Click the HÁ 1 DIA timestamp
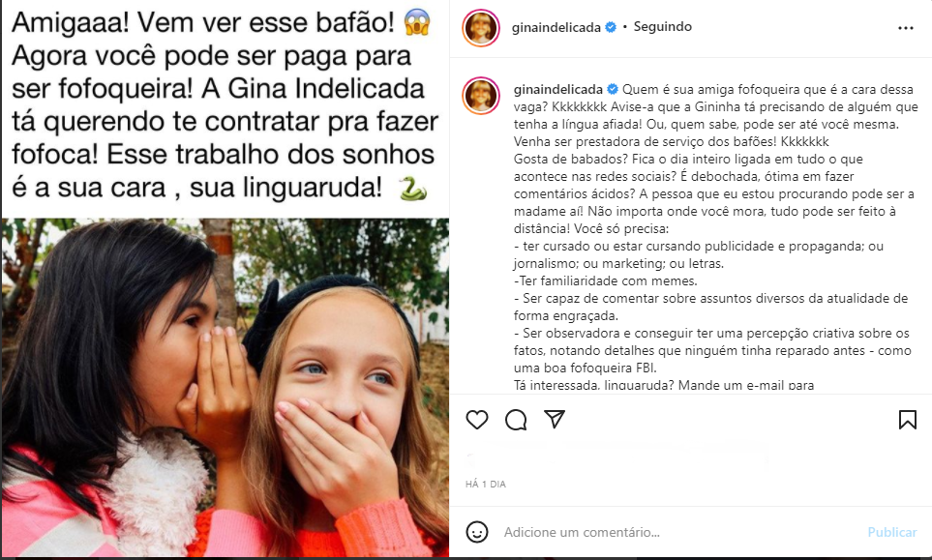The image size is (932, 560). pyautogui.click(x=486, y=484)
